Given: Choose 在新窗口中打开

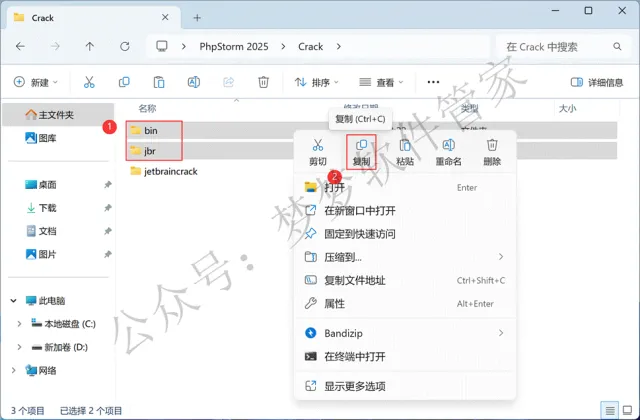Looking at the screenshot, I should [x=405, y=211].
